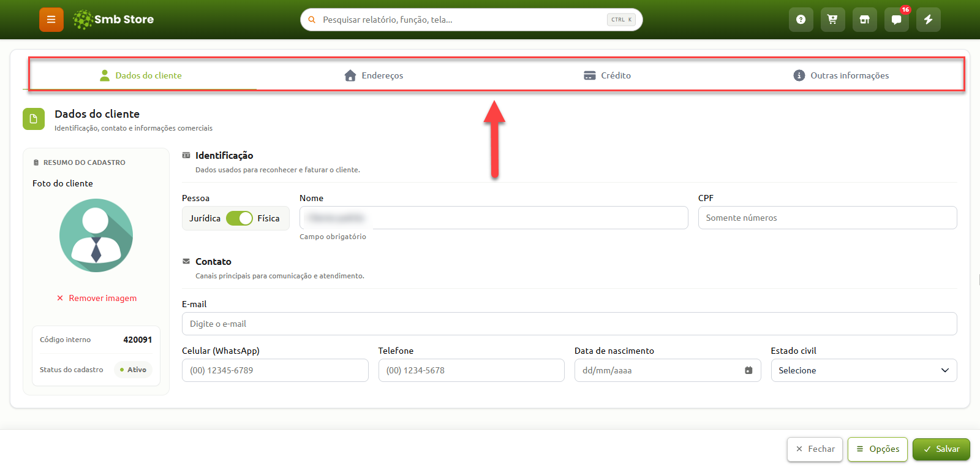
Task: Click the Fechar button
Action: (x=815, y=449)
